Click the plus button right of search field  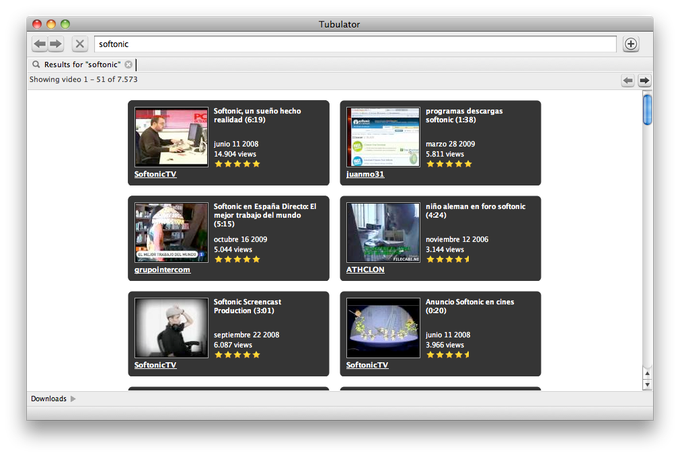[631, 44]
